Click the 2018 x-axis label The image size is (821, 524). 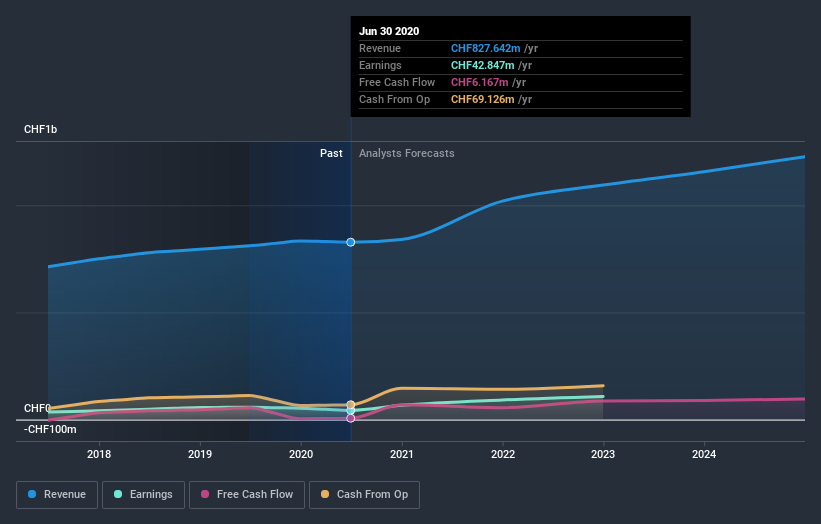(99, 454)
